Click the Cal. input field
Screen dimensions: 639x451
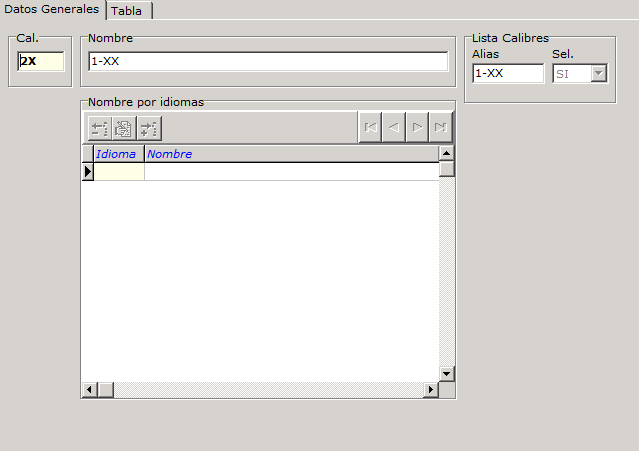point(41,61)
